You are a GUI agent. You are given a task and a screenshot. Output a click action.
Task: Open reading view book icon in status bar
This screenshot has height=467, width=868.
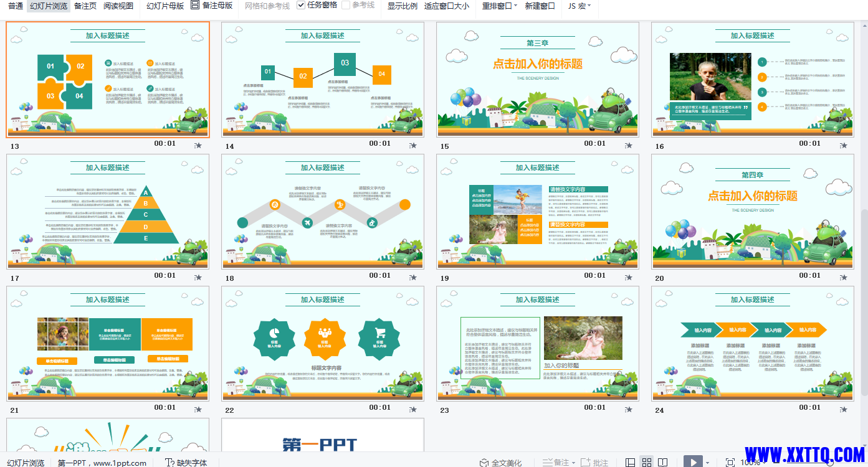(663, 463)
